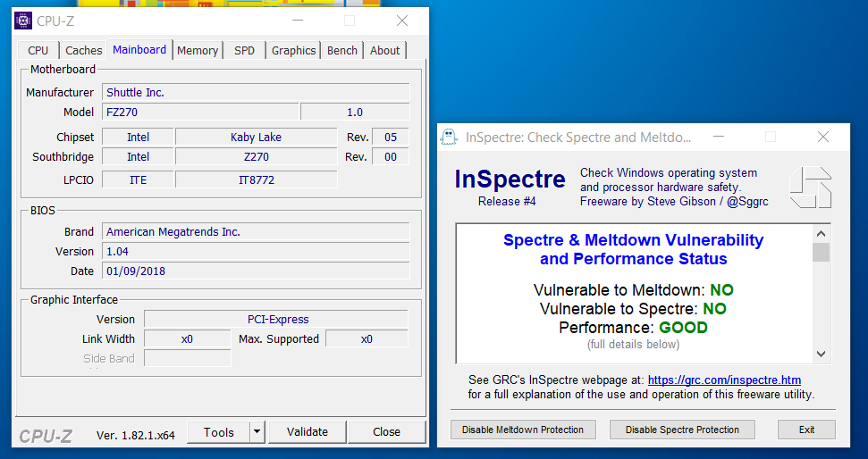Minimize the InSpectre window
Screen dimensions: 868x459
(x=719, y=137)
